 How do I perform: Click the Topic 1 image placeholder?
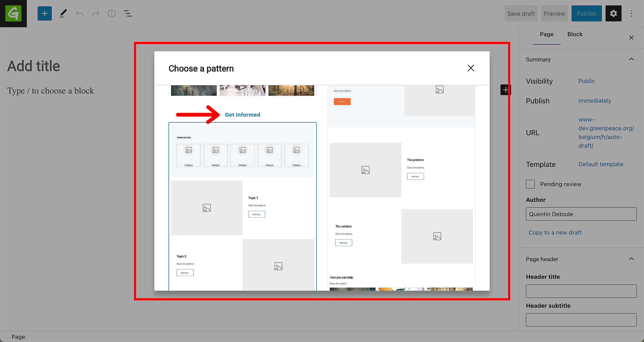pos(207,208)
